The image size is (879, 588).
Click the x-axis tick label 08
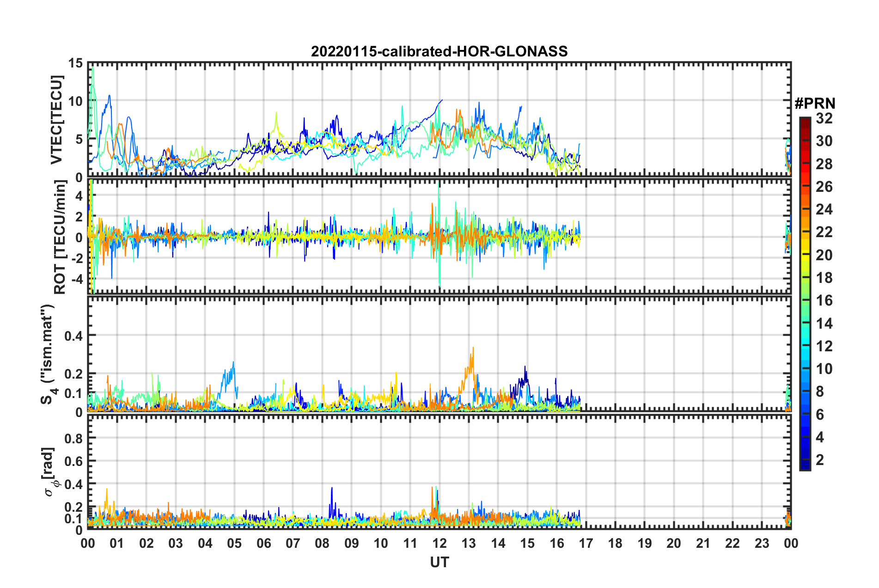pos(322,543)
